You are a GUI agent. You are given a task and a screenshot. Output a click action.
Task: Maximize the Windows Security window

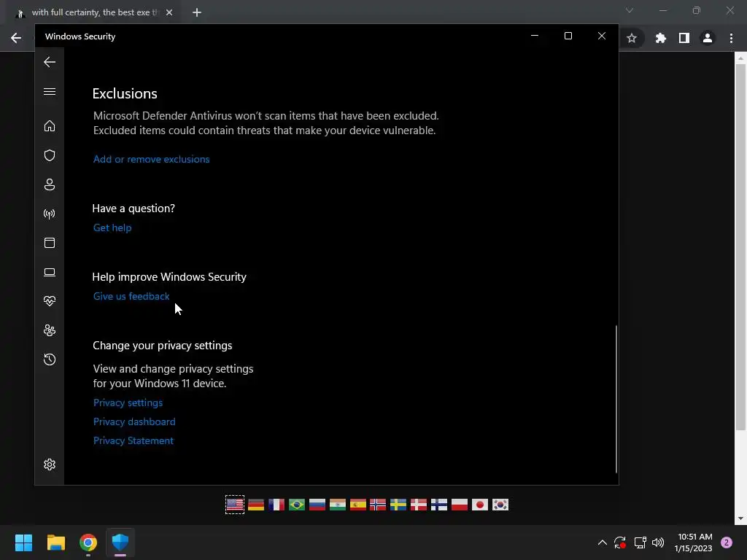568,36
